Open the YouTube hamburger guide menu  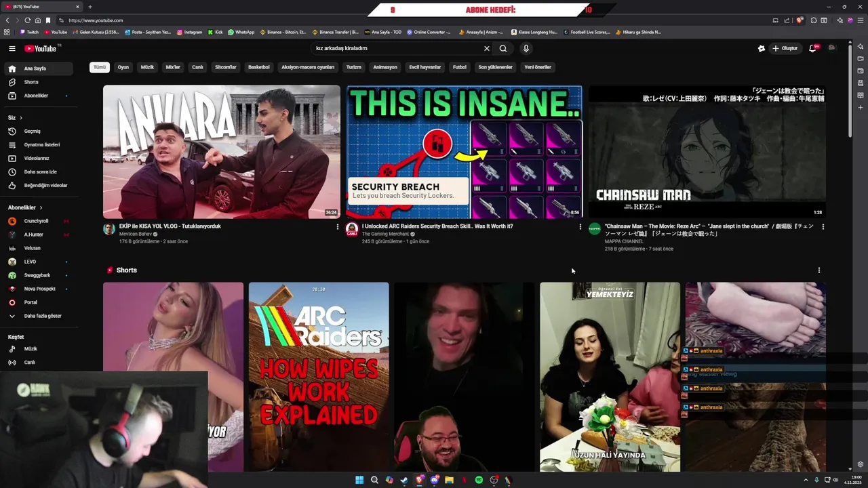point(12,49)
